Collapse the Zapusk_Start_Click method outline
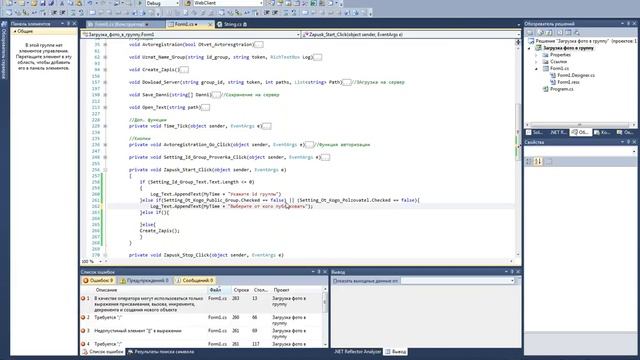Screen dimensions: 640x360 point(105,170)
